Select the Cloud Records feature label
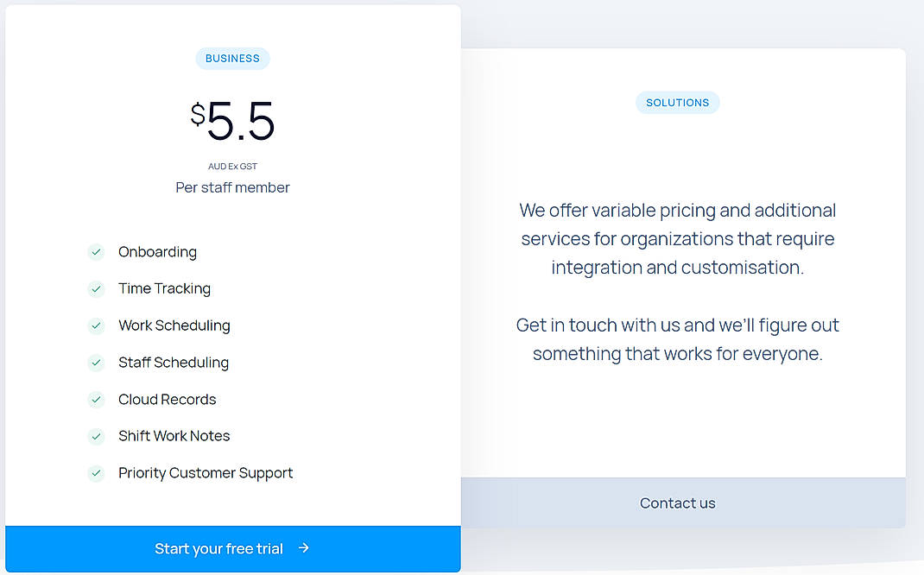924x575 pixels. [167, 400]
